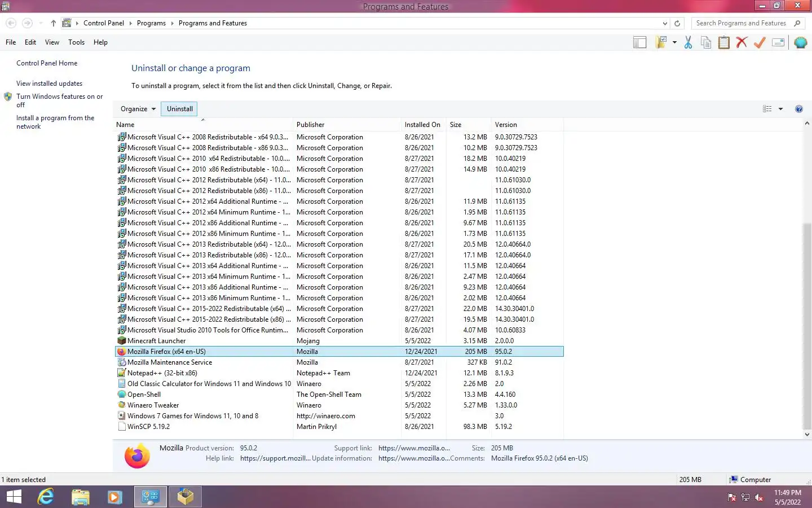Open View installed updates link
This screenshot has width=812, height=508.
pos(49,84)
